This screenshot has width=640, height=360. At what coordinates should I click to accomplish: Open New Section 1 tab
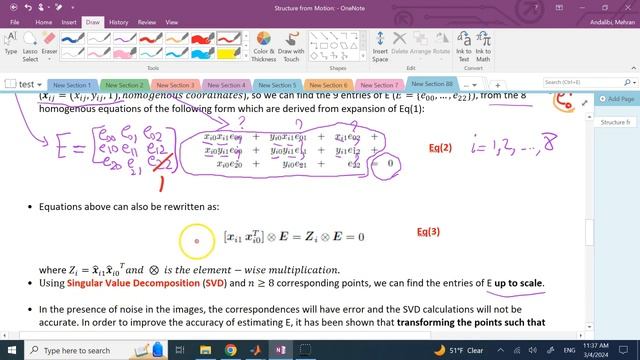point(72,85)
